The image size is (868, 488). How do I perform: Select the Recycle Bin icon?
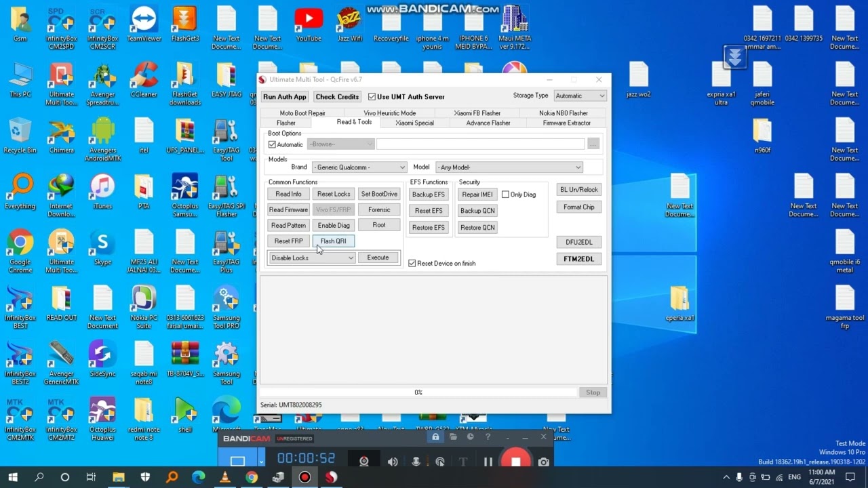(x=20, y=136)
